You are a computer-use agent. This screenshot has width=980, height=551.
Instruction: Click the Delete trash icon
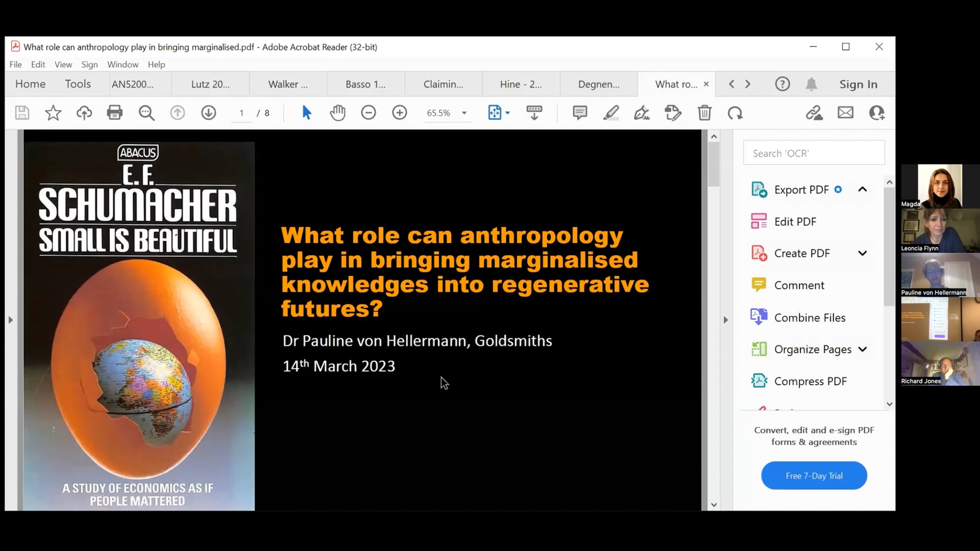(704, 113)
